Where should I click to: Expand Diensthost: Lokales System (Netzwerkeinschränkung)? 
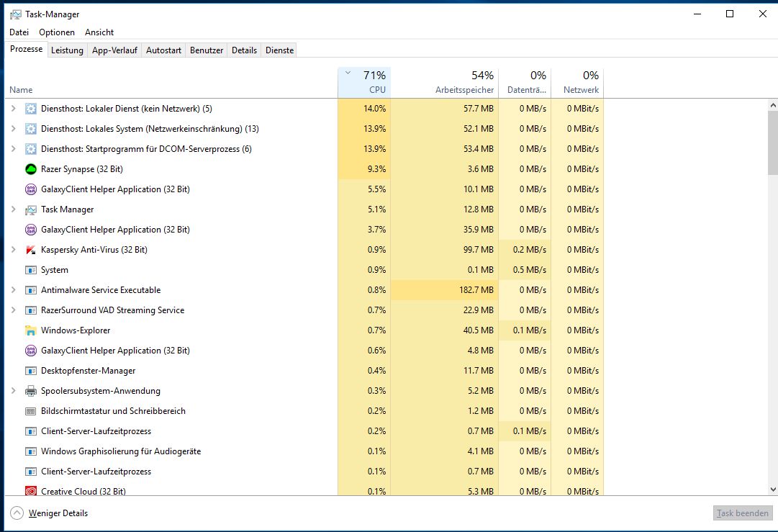[14, 129]
